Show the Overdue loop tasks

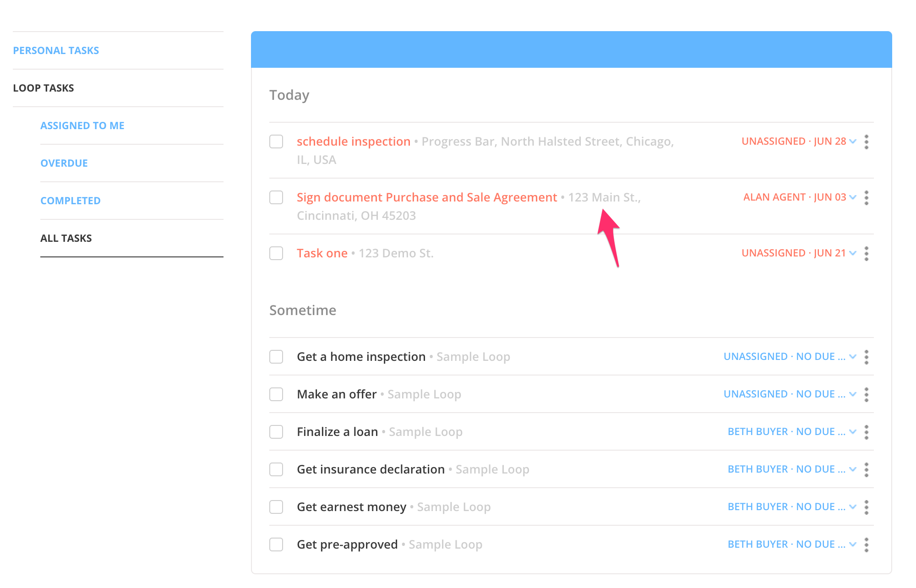(x=64, y=163)
